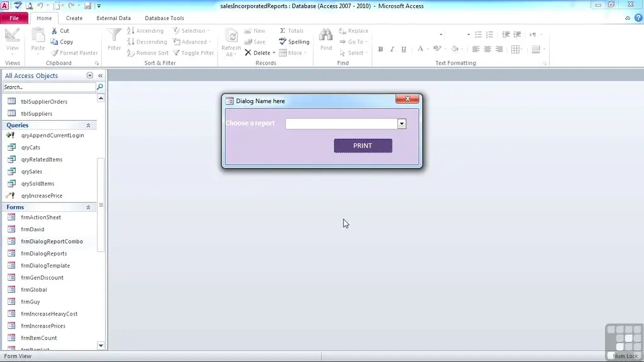
Task: Open the All Access Objects menu arrow
Action: tap(89, 75)
